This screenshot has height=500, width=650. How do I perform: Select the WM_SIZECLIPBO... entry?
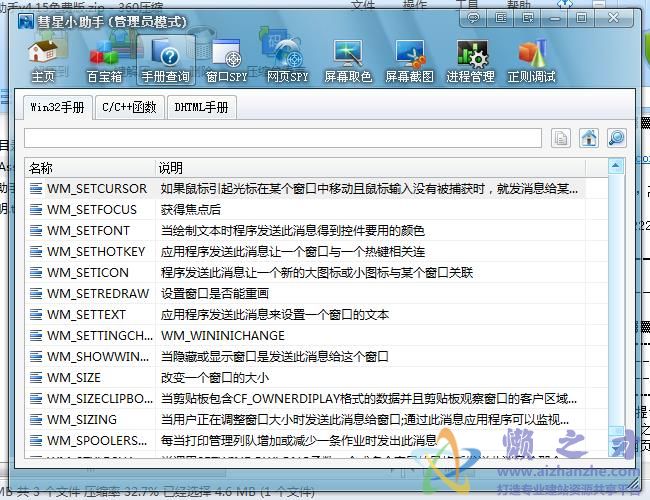point(100,399)
